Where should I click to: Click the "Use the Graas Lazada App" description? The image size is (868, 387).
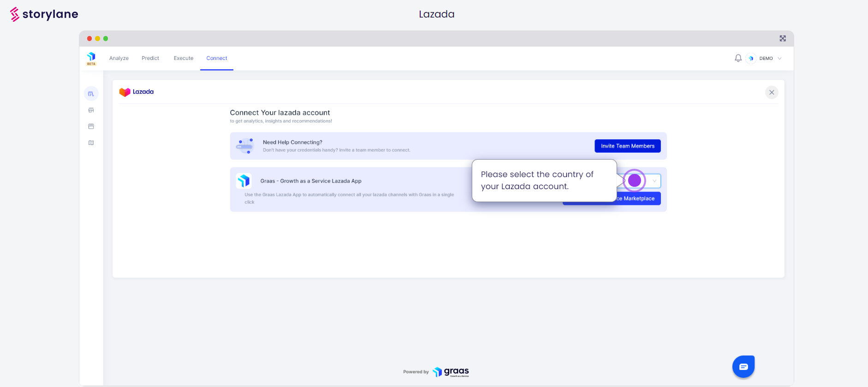click(349, 198)
